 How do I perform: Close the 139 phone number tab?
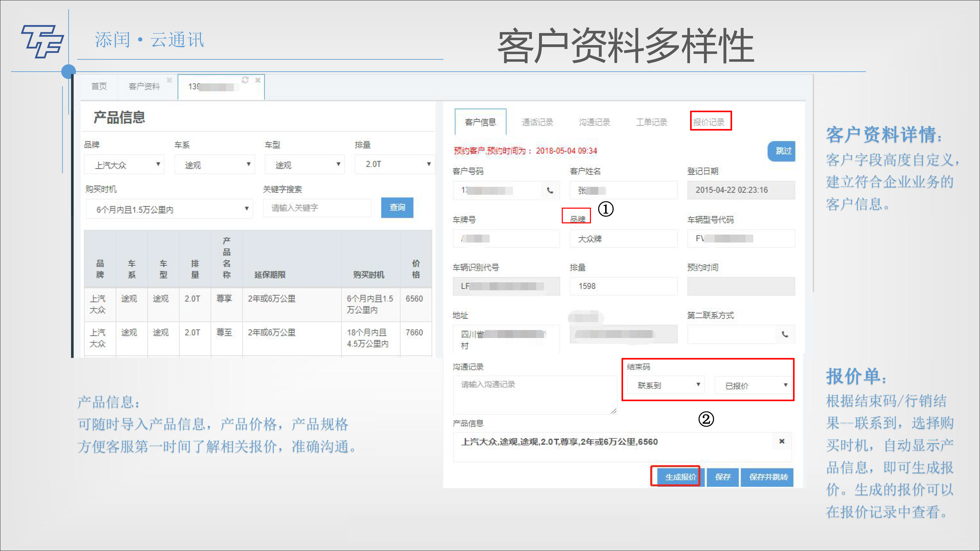(x=257, y=80)
